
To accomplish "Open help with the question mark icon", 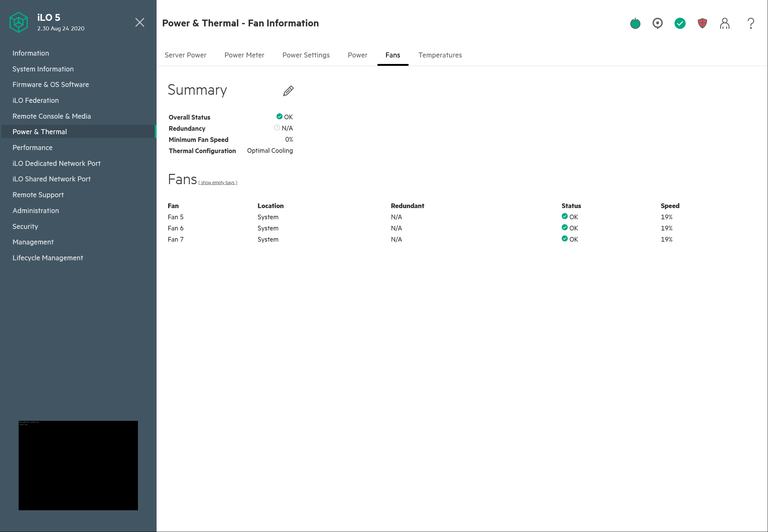I will coord(751,23).
